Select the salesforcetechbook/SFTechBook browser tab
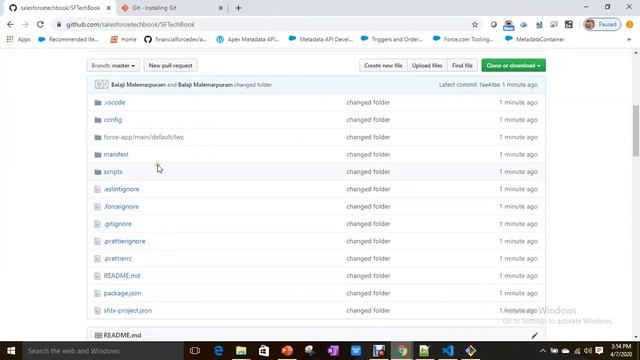The width and height of the screenshot is (640, 360). [60, 8]
